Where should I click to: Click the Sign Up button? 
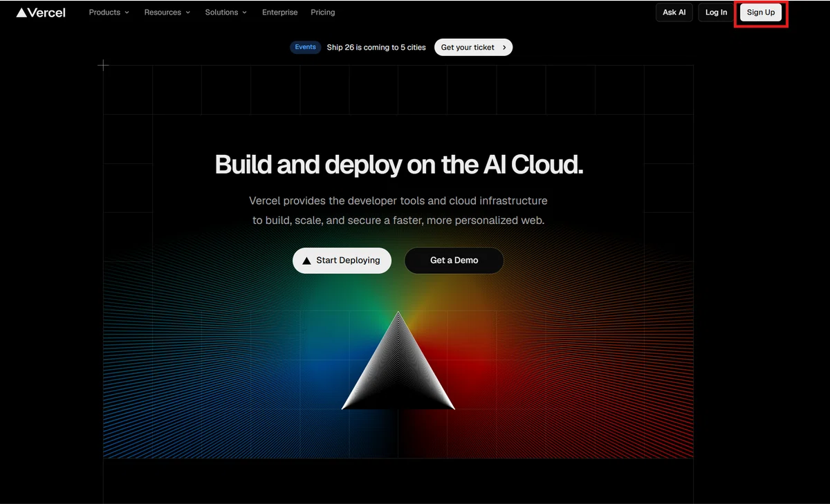pyautogui.click(x=761, y=12)
